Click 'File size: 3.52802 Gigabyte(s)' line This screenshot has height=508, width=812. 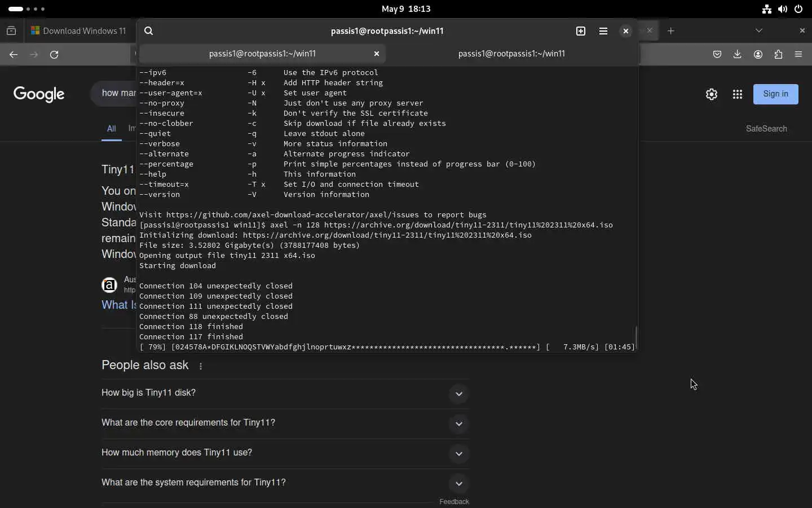pyautogui.click(x=249, y=246)
